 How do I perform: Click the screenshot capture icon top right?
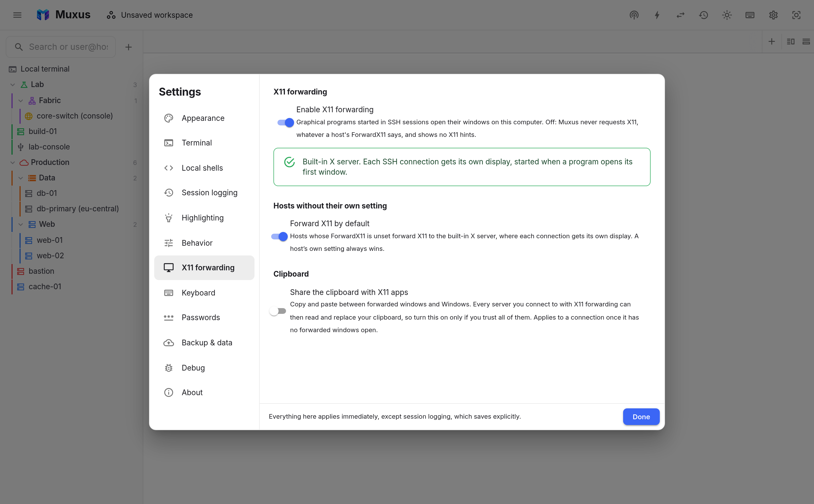tap(796, 15)
